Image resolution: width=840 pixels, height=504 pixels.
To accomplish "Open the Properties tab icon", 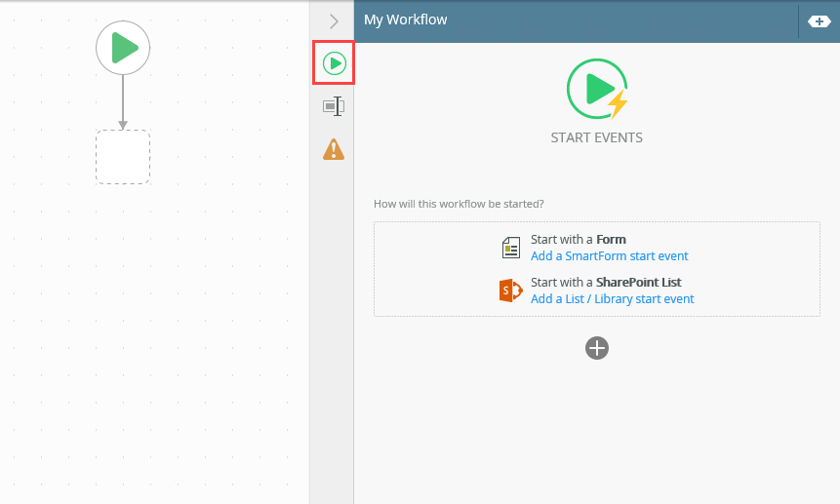I will pyautogui.click(x=334, y=106).
